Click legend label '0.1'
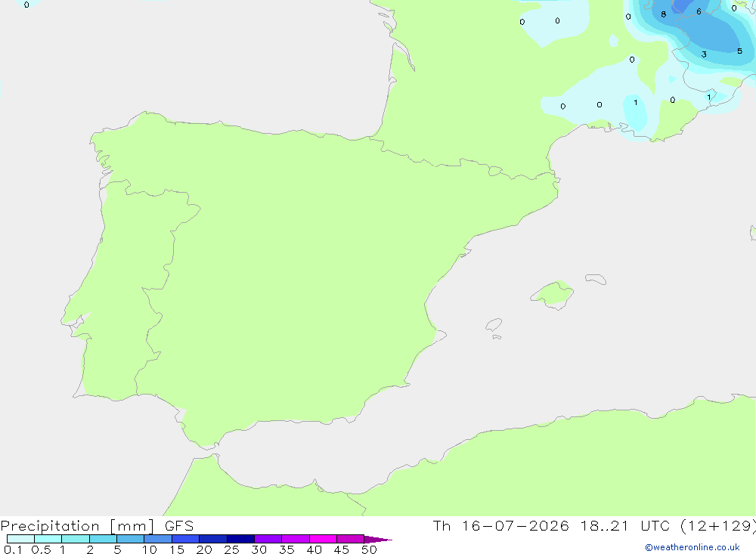 (13, 549)
